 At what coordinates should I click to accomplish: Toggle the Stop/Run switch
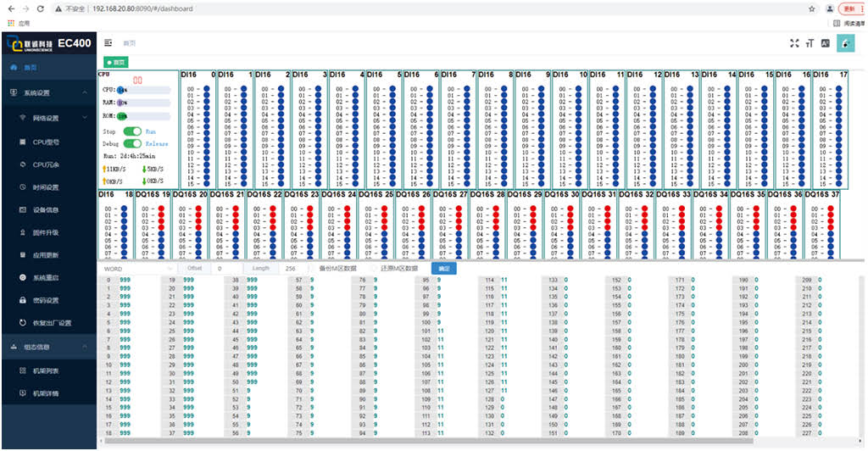point(132,132)
